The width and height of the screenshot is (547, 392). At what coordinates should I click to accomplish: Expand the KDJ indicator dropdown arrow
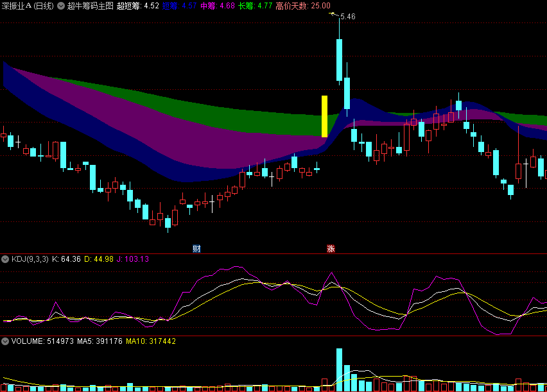[5, 259]
